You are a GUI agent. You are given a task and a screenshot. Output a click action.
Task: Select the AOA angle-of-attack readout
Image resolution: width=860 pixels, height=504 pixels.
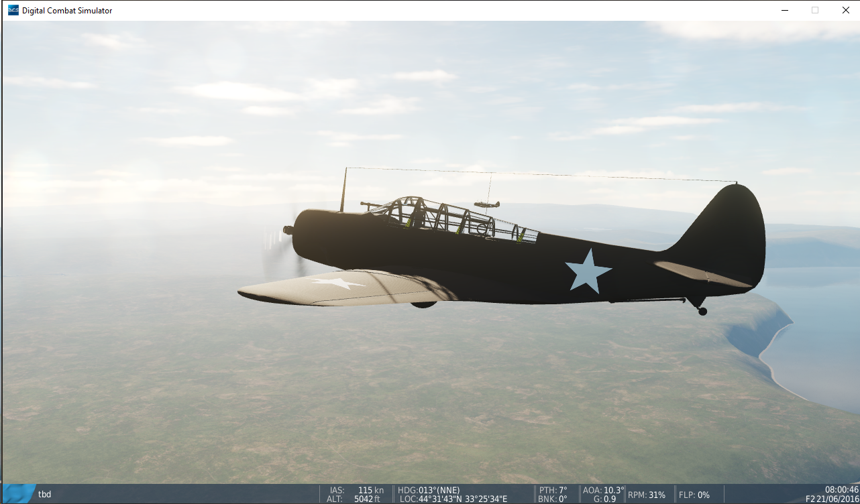point(602,489)
